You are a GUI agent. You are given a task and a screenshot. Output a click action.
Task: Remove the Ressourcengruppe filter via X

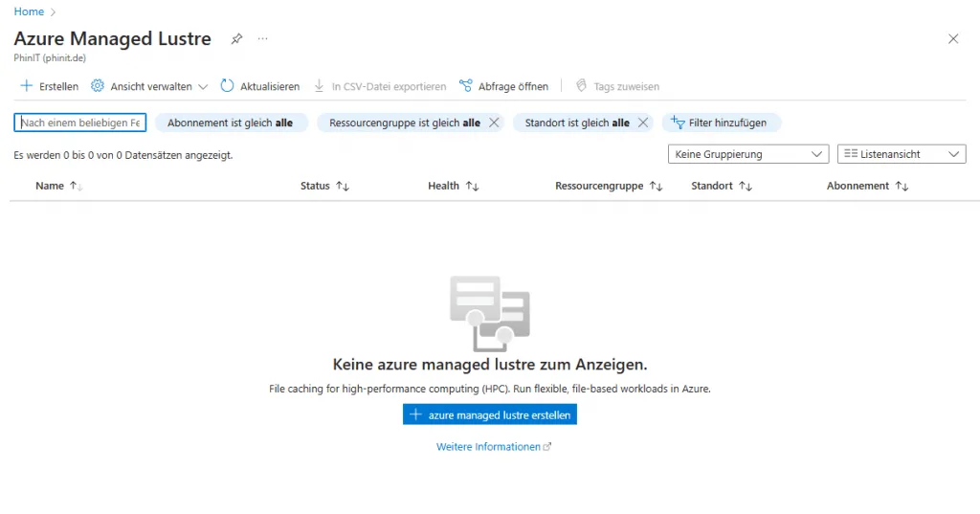494,123
